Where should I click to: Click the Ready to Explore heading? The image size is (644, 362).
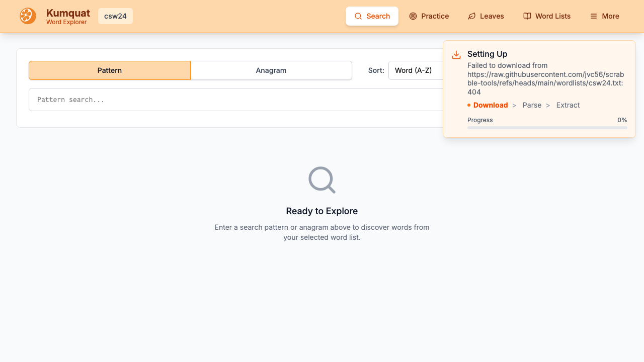[321, 211]
